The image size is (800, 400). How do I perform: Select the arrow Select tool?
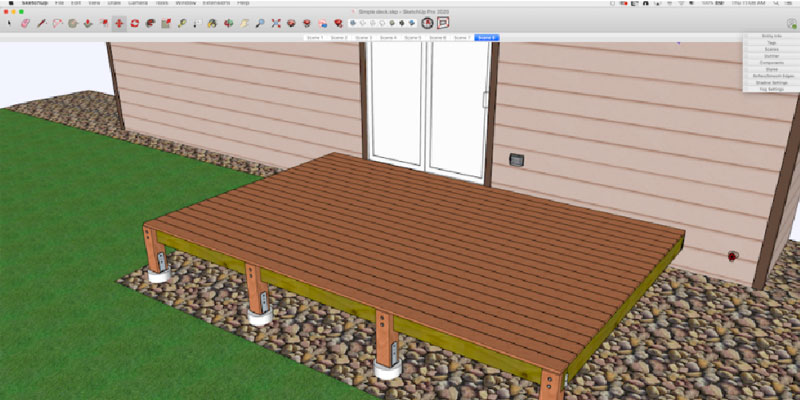pyautogui.click(x=8, y=23)
